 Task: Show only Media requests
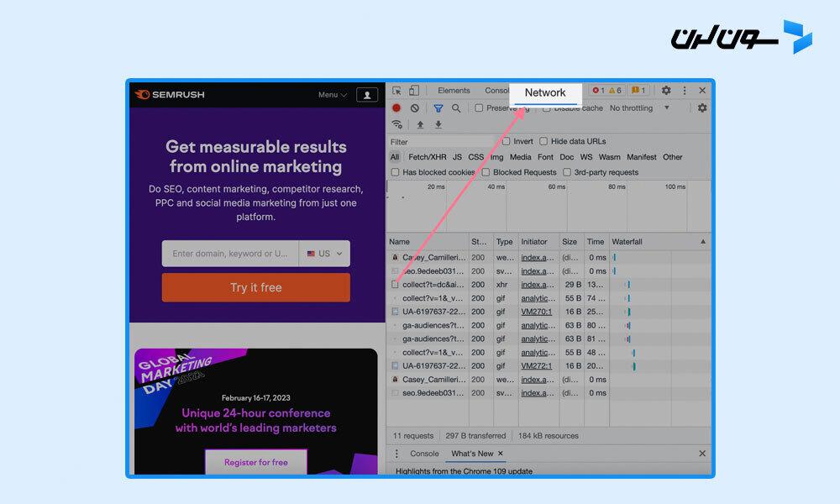click(520, 157)
